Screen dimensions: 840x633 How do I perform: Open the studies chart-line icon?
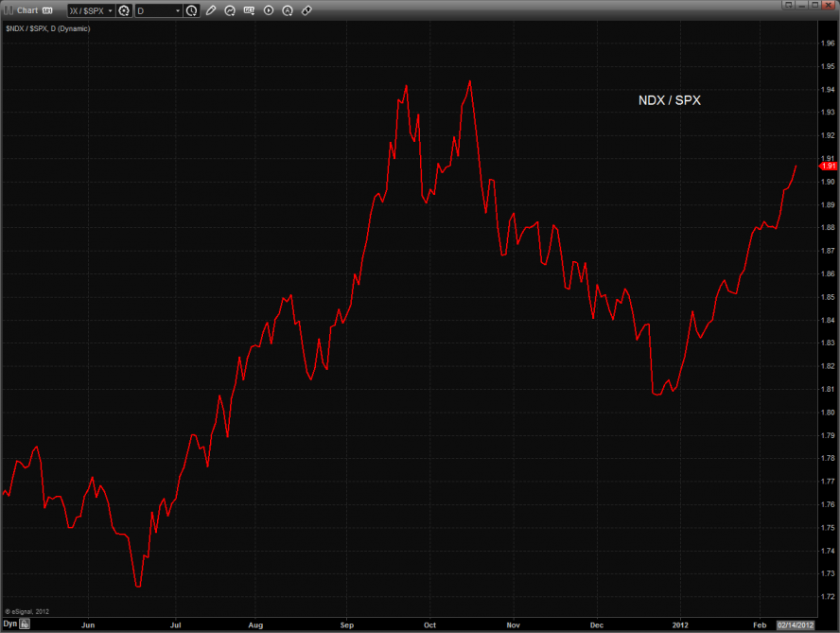click(x=230, y=10)
